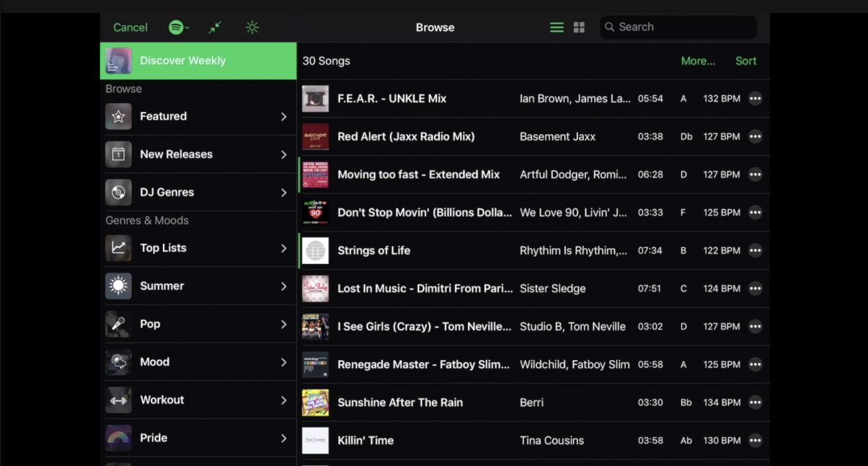The height and width of the screenshot is (466, 868).
Task: Open the Featured menu entry
Action: (x=198, y=116)
